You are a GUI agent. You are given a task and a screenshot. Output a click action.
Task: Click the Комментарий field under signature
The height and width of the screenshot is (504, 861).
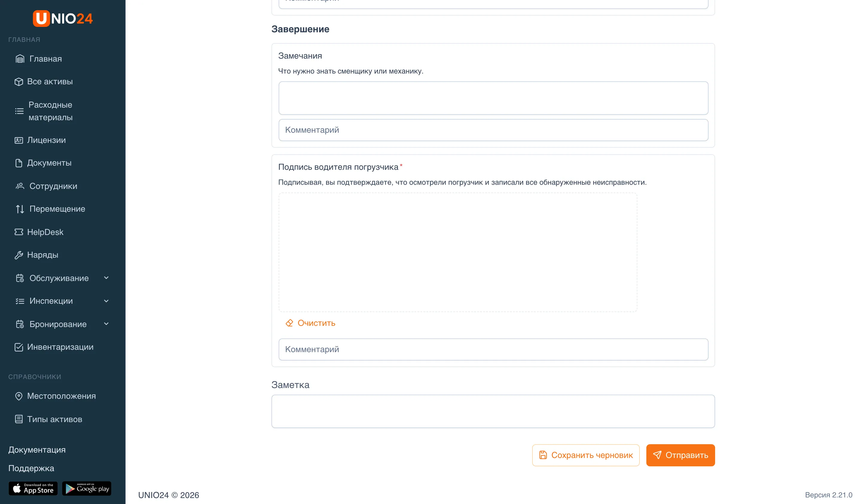[493, 349]
